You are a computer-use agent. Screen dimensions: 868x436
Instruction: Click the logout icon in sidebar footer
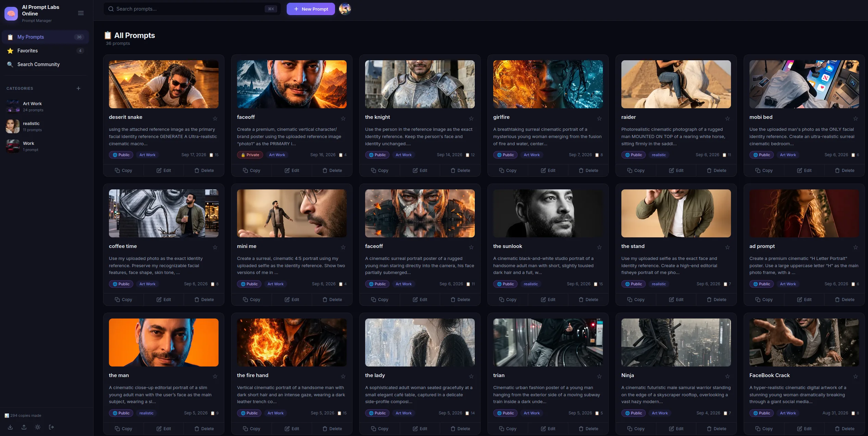pyautogui.click(x=51, y=427)
